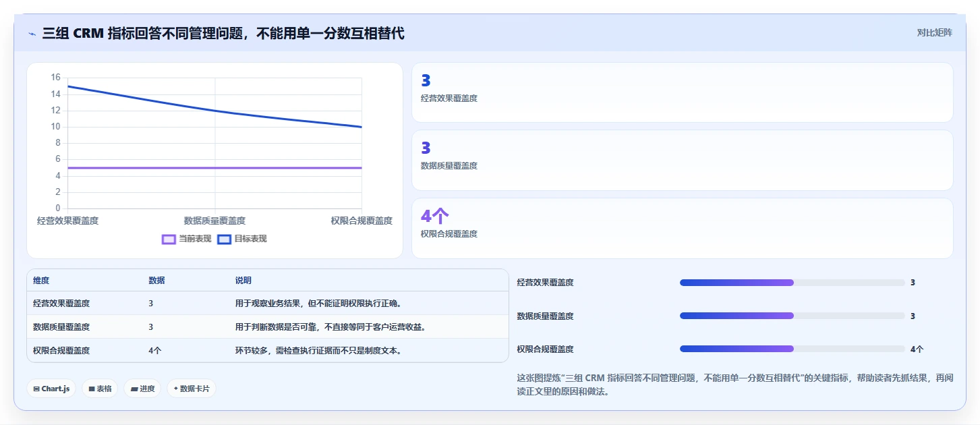Image resolution: width=980 pixels, height=425 pixels.
Task: Select the 权限合规覆盖度 data card showing 4个
Action: (683, 228)
